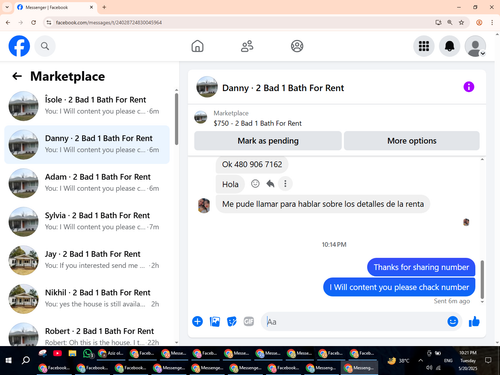This screenshot has height=375, width=500.
Task: Reply to the Hola message
Action: [270, 184]
